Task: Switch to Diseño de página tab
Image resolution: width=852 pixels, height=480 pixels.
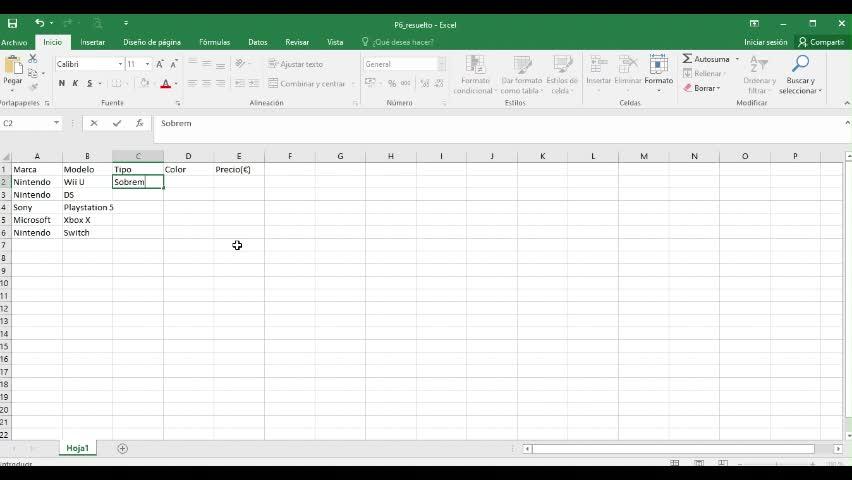Action: pyautogui.click(x=152, y=42)
